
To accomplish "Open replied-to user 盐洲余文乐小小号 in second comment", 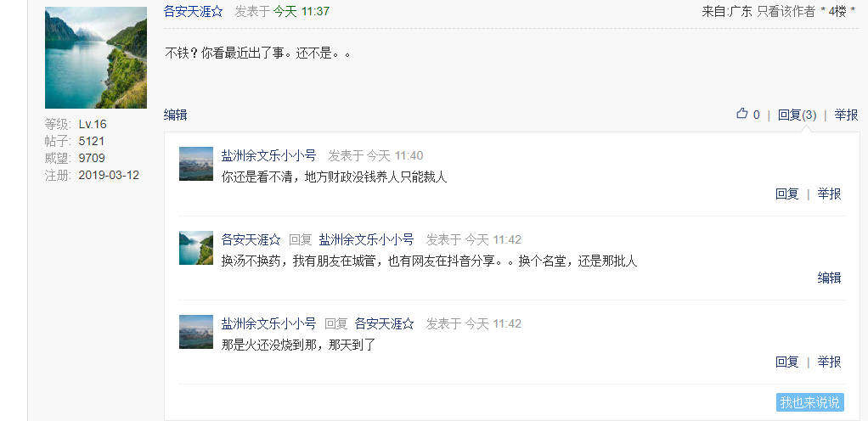I will click(x=366, y=239).
